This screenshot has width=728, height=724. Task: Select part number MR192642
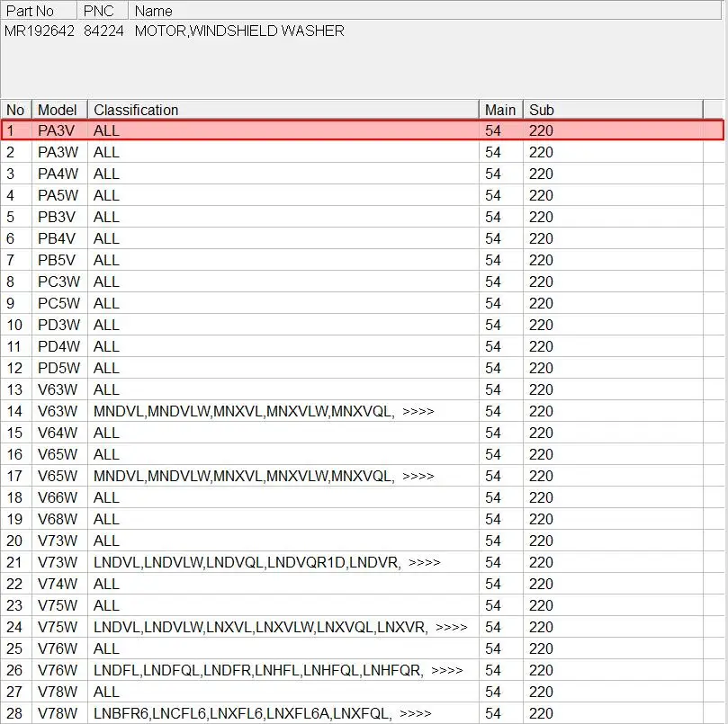click(x=40, y=31)
